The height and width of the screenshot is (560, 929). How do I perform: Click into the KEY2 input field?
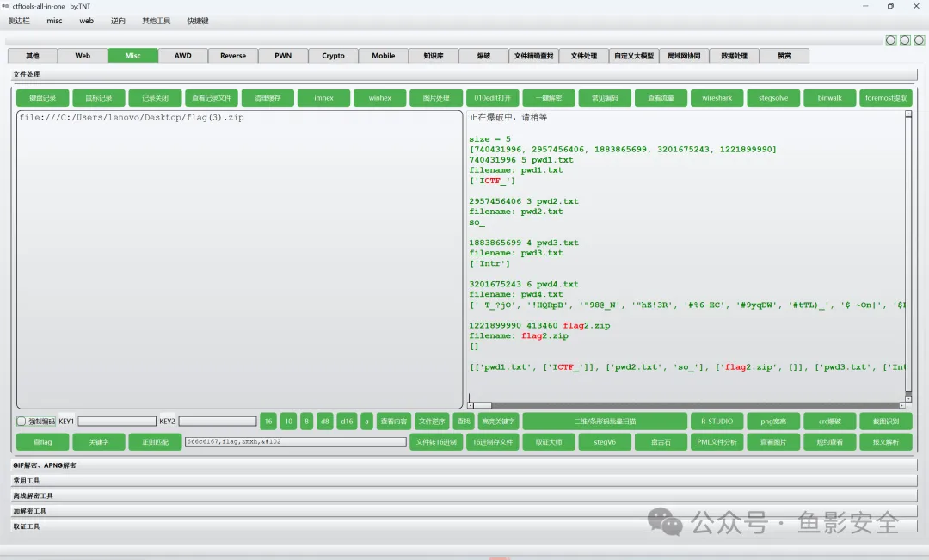coord(218,422)
